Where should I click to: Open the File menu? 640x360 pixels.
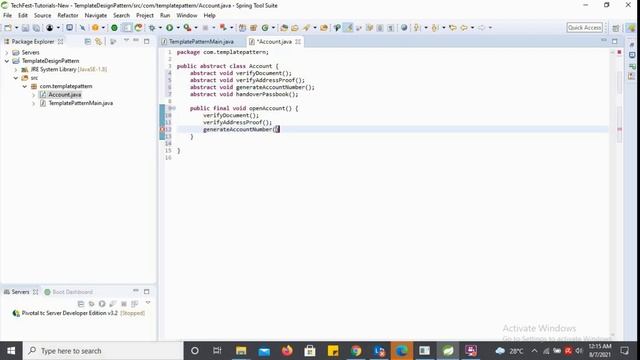pos(7,16)
